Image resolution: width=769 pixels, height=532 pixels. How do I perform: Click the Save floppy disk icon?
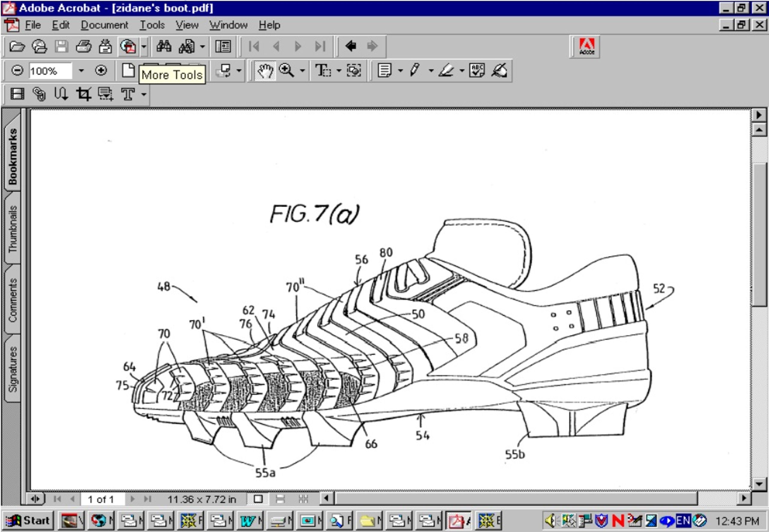(61, 46)
